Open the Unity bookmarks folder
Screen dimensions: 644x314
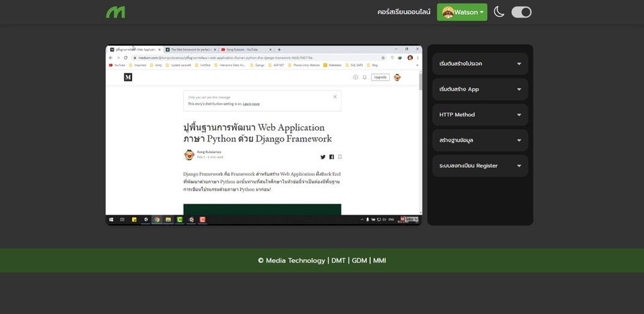[156, 65]
